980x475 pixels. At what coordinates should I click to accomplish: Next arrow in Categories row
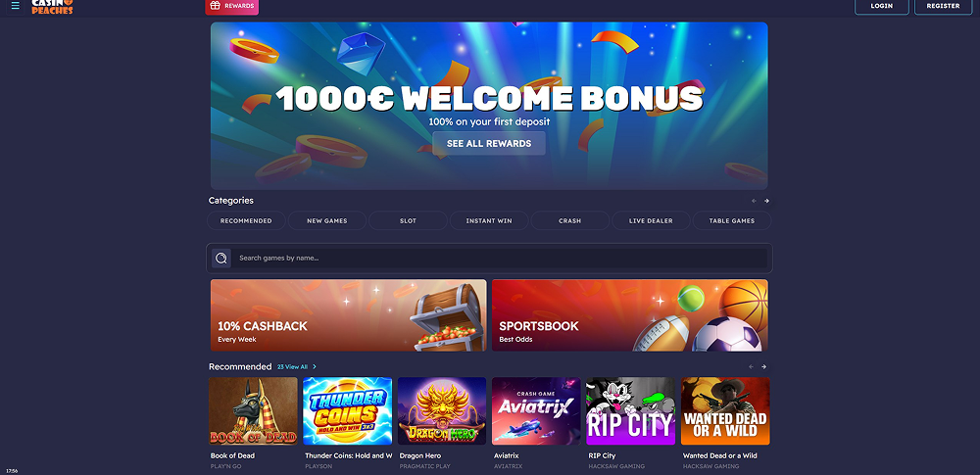click(767, 201)
